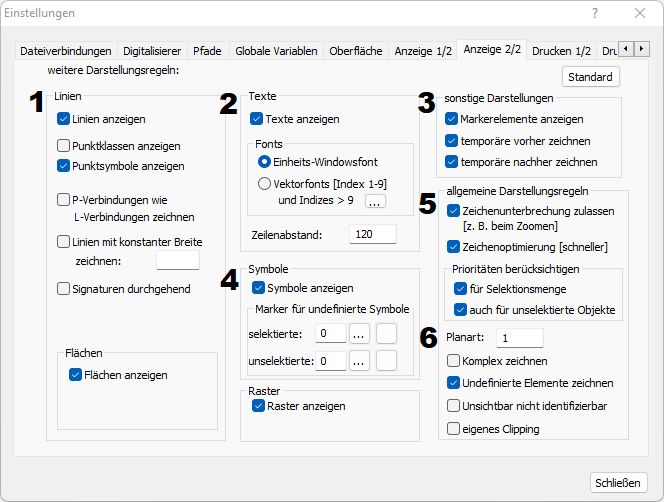Open the Vektorfonts browse ellipsis button
The width and height of the screenshot is (664, 502).
tap(375, 202)
